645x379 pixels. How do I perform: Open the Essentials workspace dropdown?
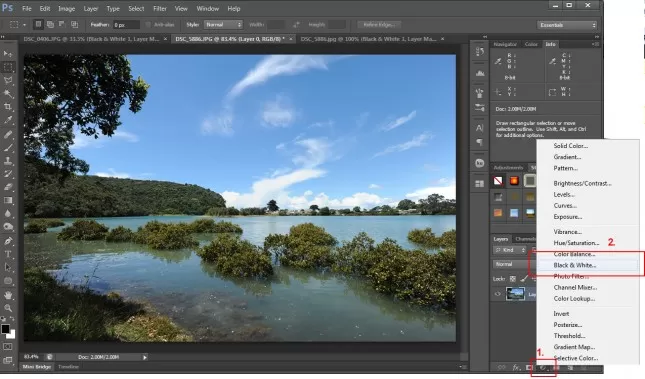click(566, 25)
